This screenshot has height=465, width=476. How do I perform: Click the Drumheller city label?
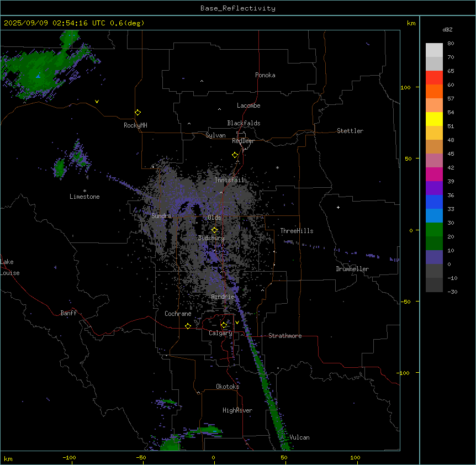pyautogui.click(x=352, y=269)
